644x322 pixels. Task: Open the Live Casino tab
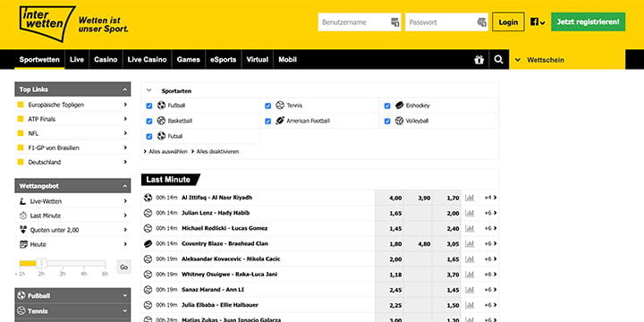(x=147, y=60)
